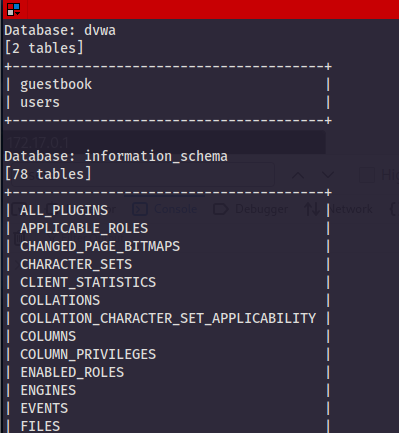Click the 'Database: dvwa' line

(x=60, y=30)
